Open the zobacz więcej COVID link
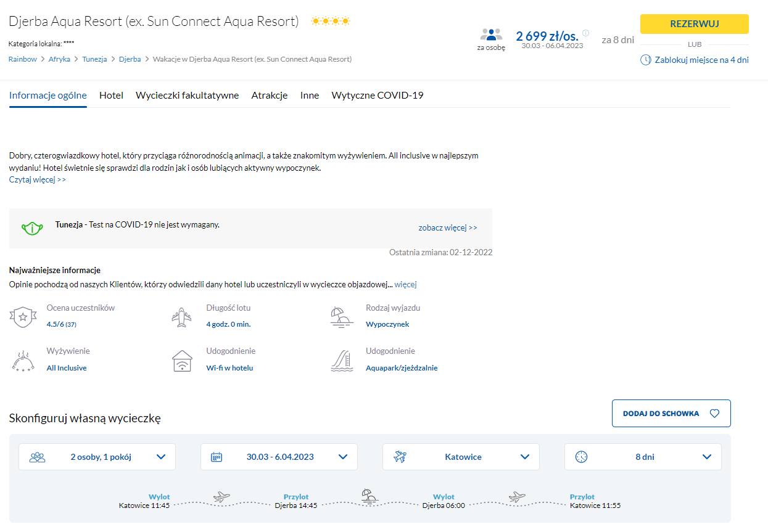 [447, 227]
